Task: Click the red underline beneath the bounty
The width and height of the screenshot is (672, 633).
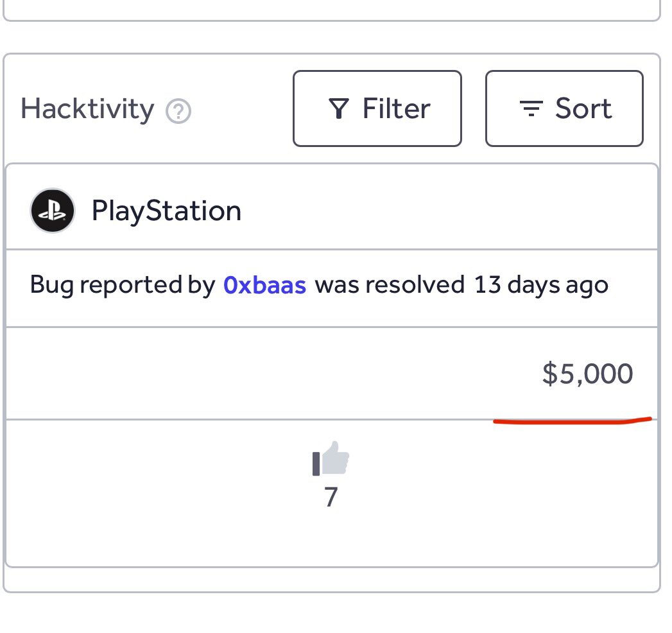Action: point(573,421)
